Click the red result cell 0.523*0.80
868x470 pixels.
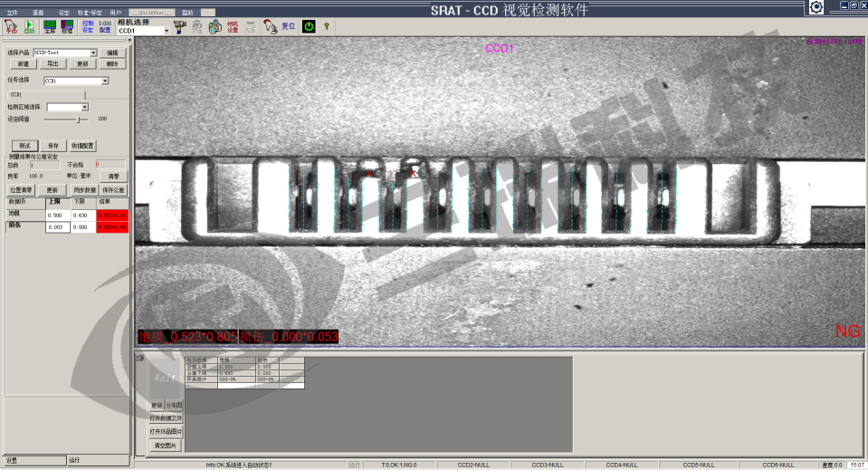(x=112, y=215)
